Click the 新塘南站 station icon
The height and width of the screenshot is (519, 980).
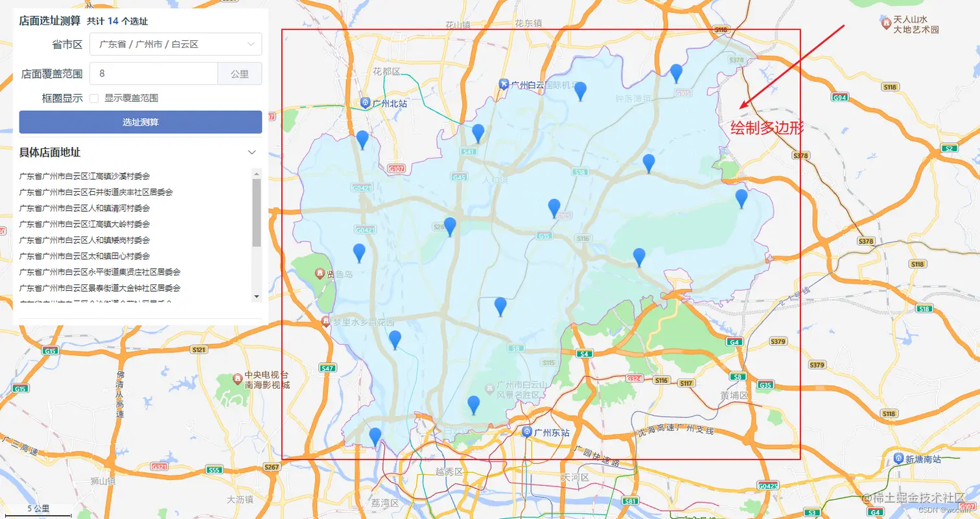[898, 458]
